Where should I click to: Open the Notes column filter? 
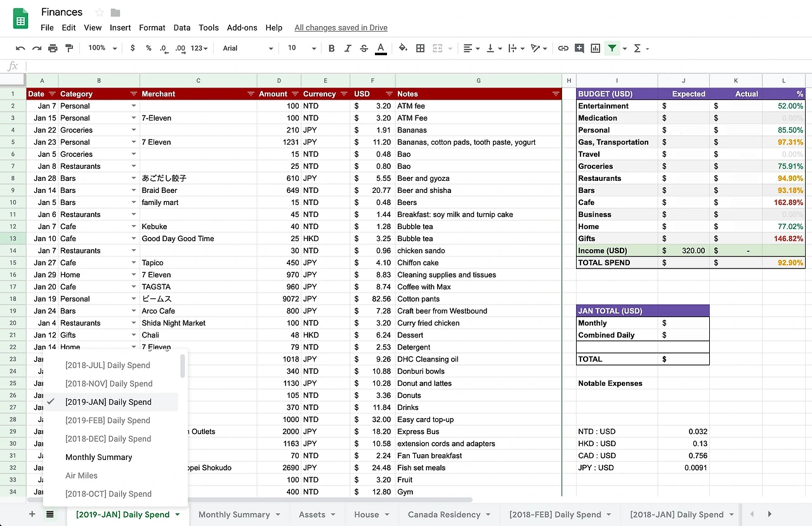click(556, 94)
